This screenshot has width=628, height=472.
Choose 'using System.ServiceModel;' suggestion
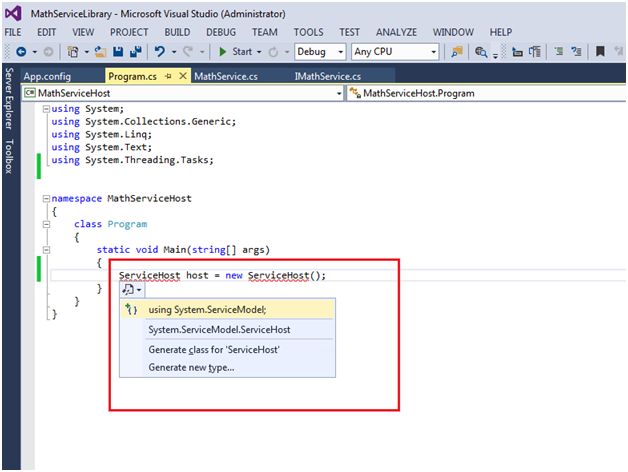coord(227,310)
